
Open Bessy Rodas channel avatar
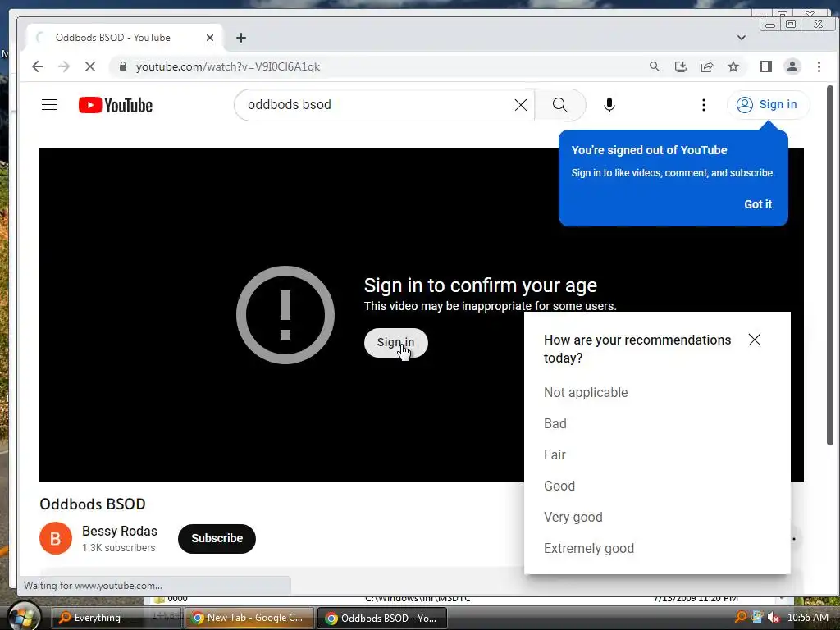click(x=56, y=538)
